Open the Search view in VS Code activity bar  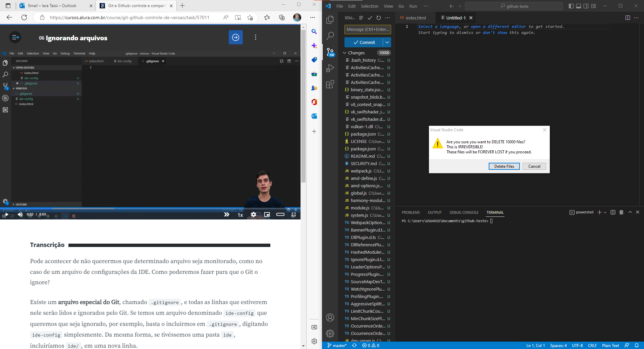coord(330,36)
